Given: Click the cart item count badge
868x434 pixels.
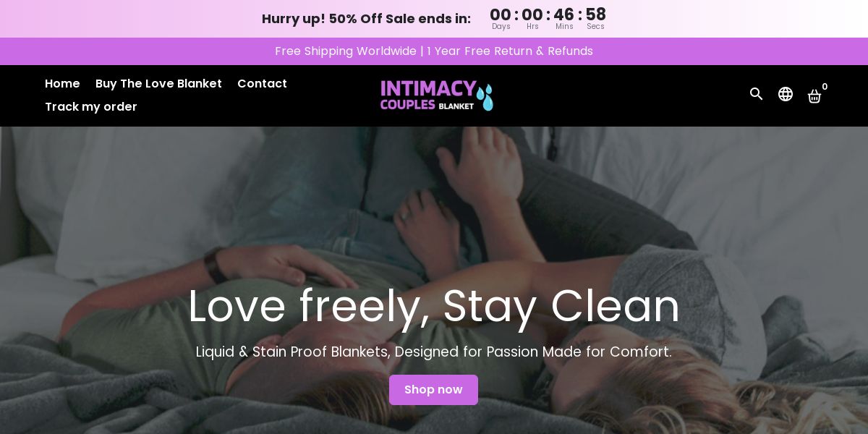Looking at the screenshot, I should point(825,87).
